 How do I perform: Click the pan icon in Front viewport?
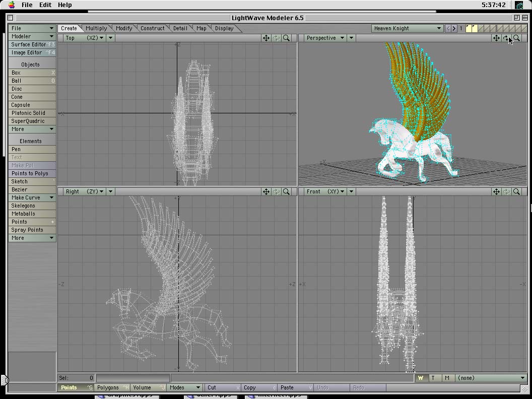pos(496,191)
